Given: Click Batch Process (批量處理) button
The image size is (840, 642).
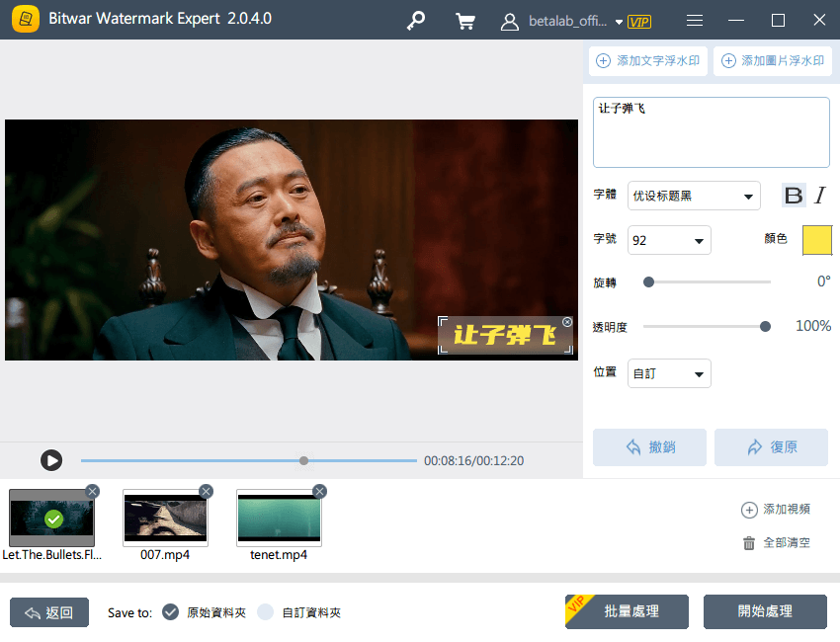Looking at the screenshot, I should [627, 611].
